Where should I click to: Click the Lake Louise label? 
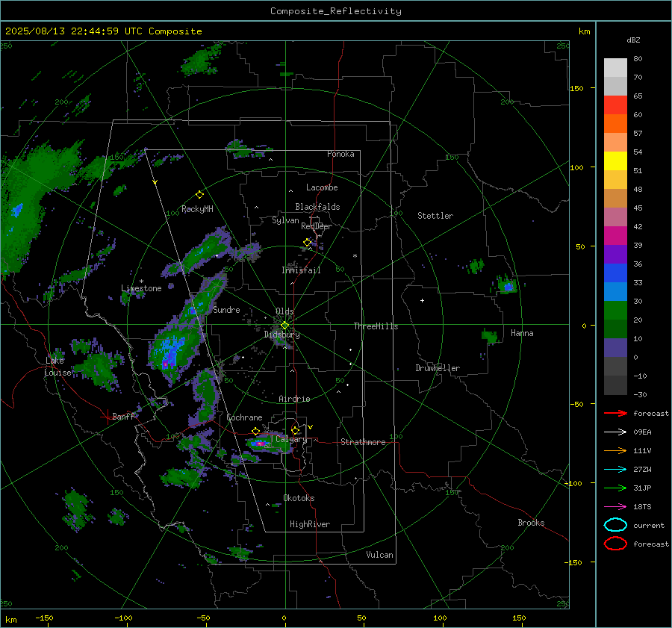57,367
